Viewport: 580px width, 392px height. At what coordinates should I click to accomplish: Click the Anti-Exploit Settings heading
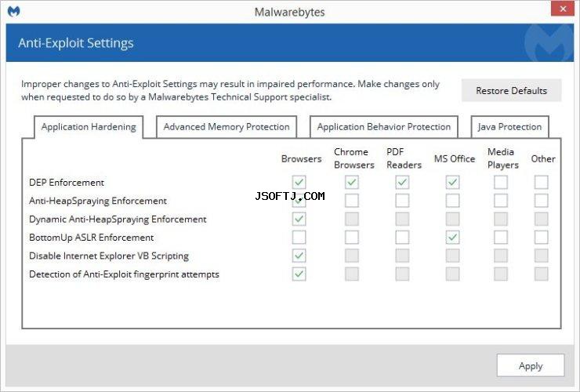76,43
